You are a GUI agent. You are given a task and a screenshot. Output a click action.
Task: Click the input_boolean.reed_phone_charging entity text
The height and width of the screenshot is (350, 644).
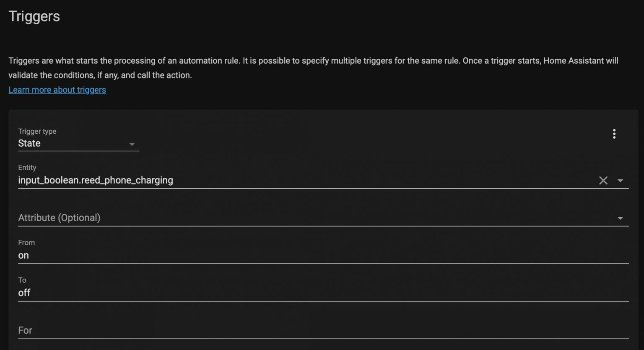tap(96, 180)
